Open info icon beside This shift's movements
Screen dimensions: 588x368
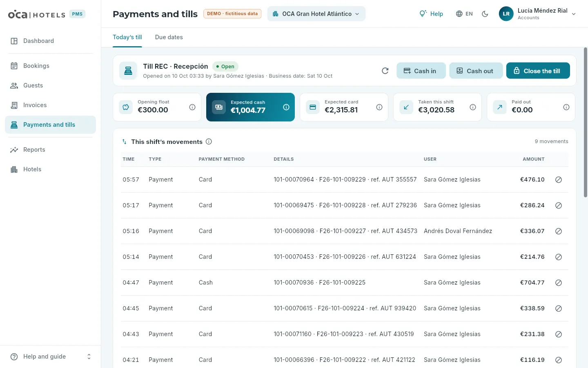[x=209, y=141]
